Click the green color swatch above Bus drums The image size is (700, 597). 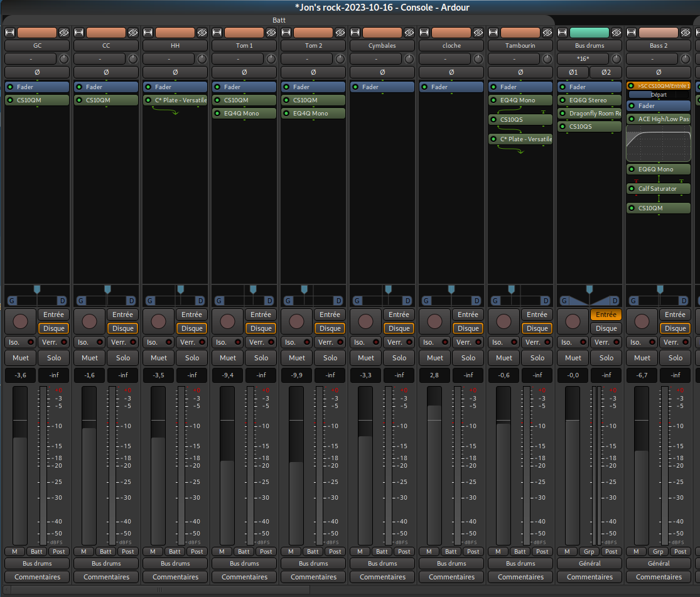(589, 33)
